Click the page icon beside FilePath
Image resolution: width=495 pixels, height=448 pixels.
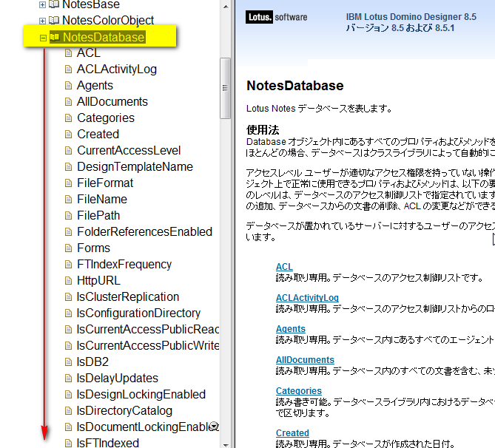[68, 215]
